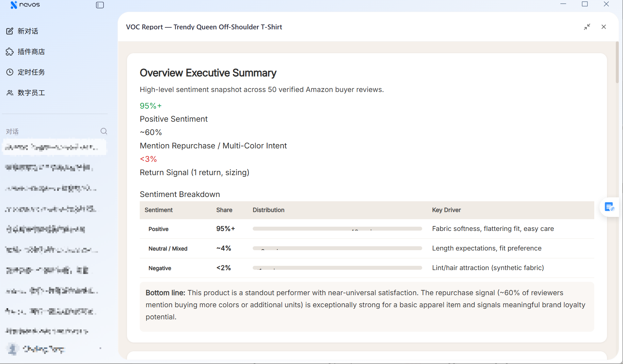Click 'Length expectations, fit preference' cell
This screenshot has height=364, width=623.
[487, 248]
